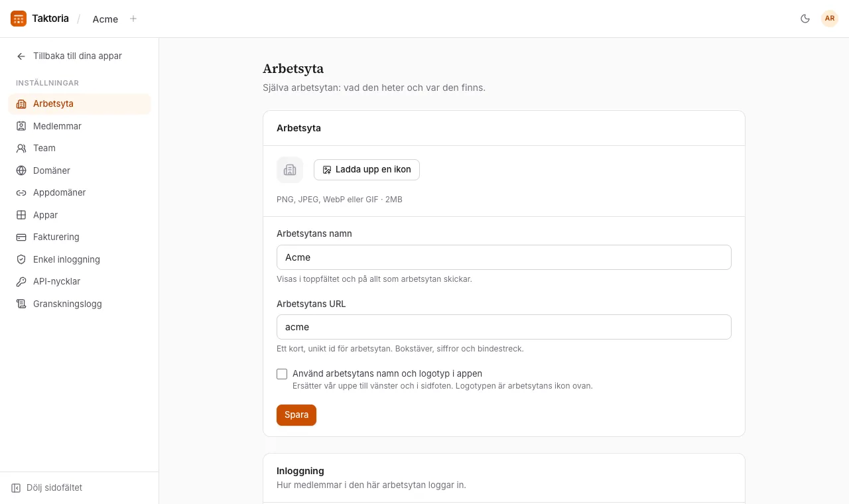Click the Team people icon
This screenshot has width=849, height=504.
click(x=21, y=149)
